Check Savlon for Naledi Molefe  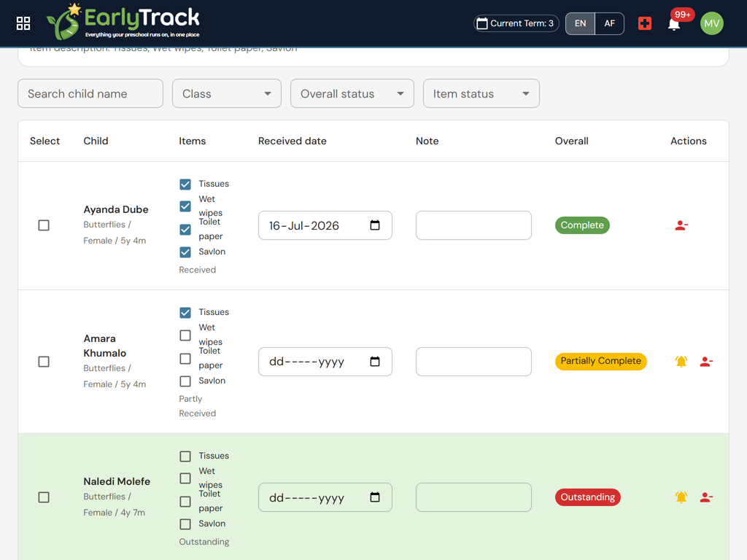(x=185, y=524)
